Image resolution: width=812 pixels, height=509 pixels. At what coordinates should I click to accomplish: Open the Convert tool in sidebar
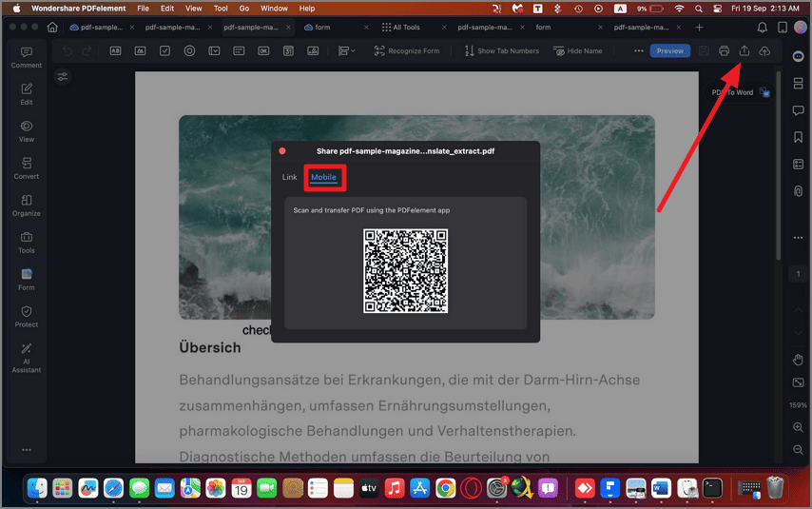coord(27,168)
